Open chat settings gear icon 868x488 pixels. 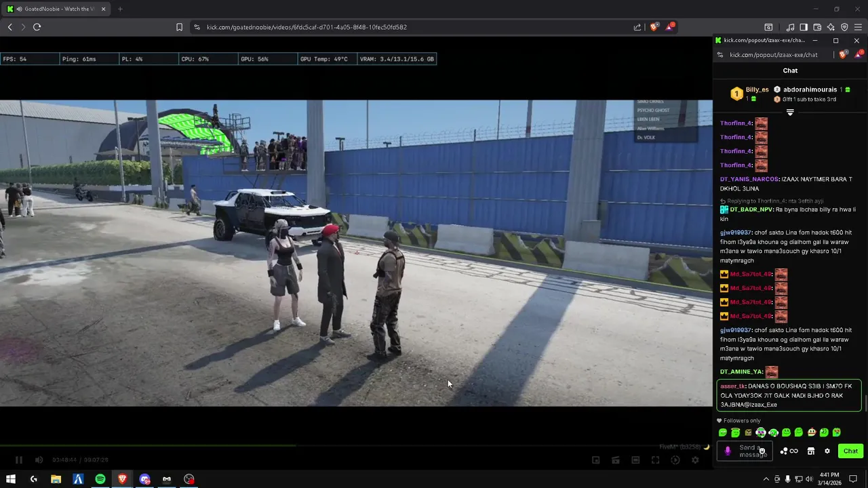click(x=827, y=451)
